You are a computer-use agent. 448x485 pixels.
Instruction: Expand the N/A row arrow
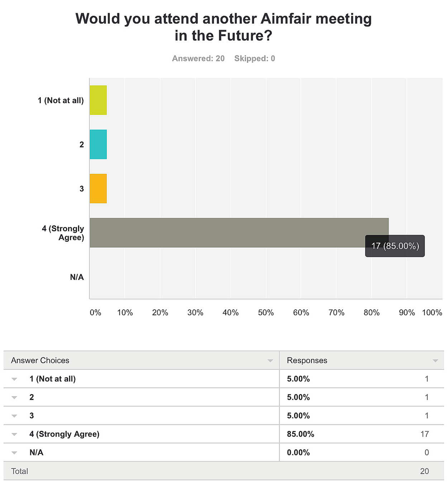click(14, 453)
